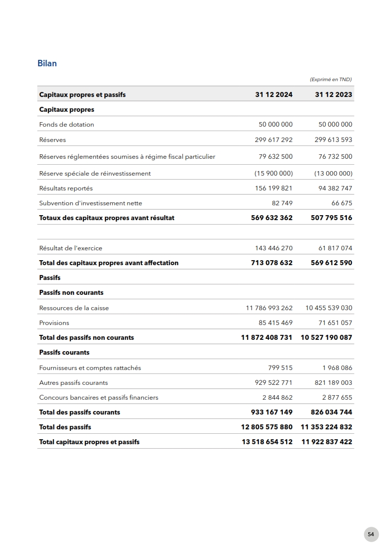Select the Fournisseurs et comptes rattachés label
The height and width of the screenshot is (555, 392).
[90, 368]
